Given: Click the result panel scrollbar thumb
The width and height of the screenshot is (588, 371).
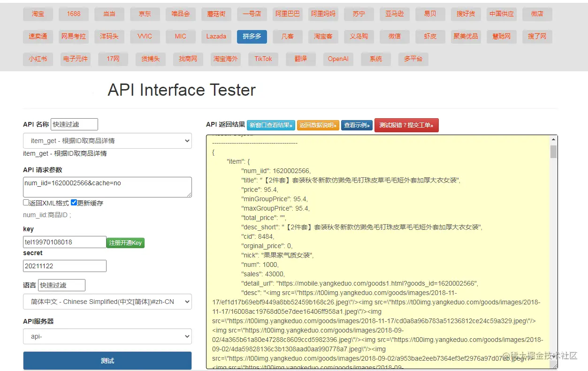Looking at the screenshot, I should tap(553, 151).
